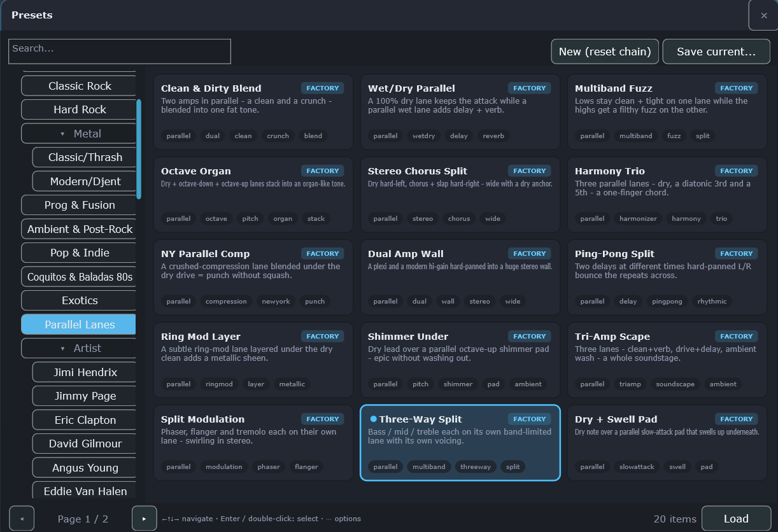
Task: Select the Hard Rock category
Action: [x=80, y=109]
